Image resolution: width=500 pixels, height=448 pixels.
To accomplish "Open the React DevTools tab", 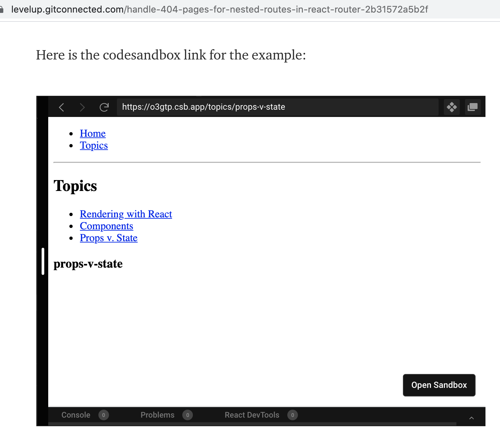I will tap(252, 415).
